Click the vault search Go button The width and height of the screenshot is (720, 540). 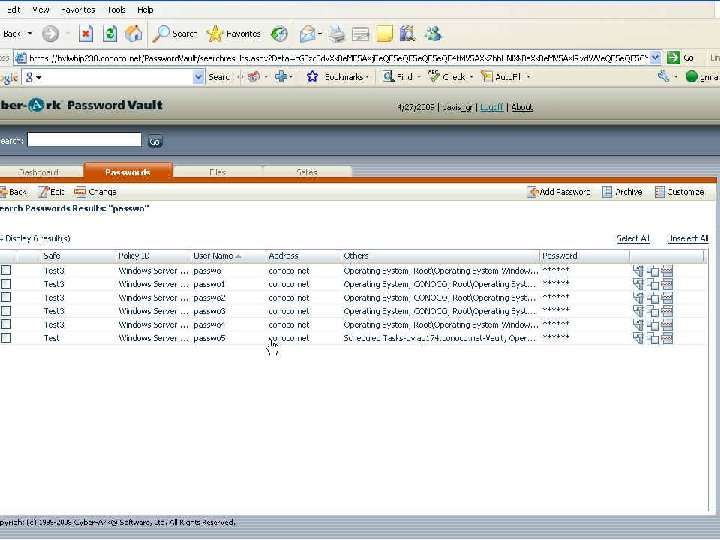pyautogui.click(x=155, y=141)
